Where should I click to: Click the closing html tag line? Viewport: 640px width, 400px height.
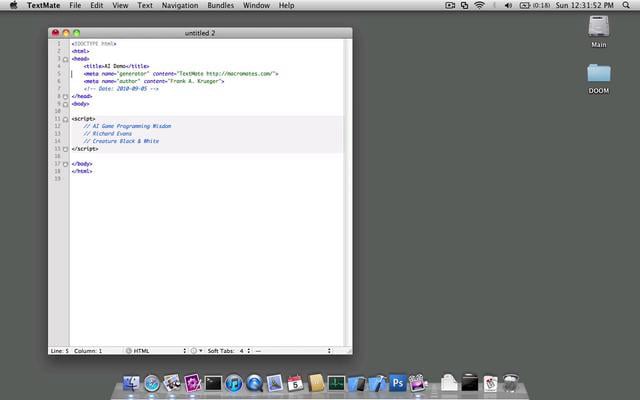(x=82, y=171)
